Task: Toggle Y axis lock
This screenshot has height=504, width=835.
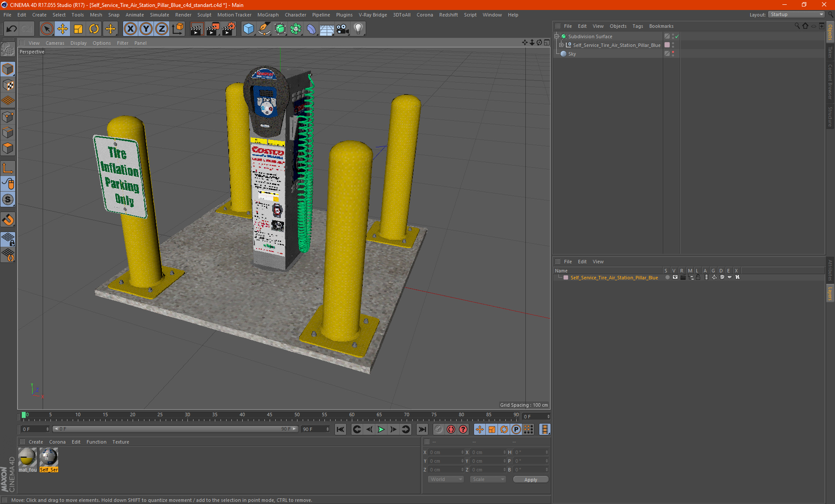Action: 146,29
